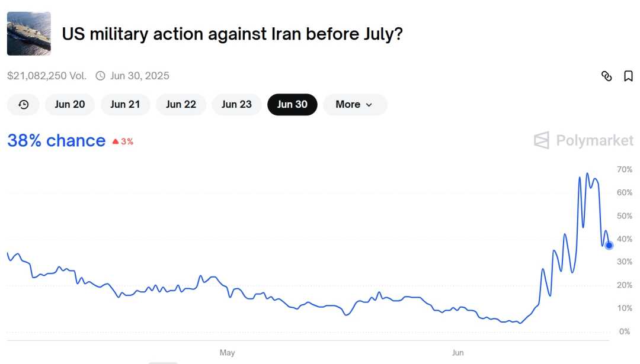Click the market title heading
640x364 pixels.
coord(232,34)
